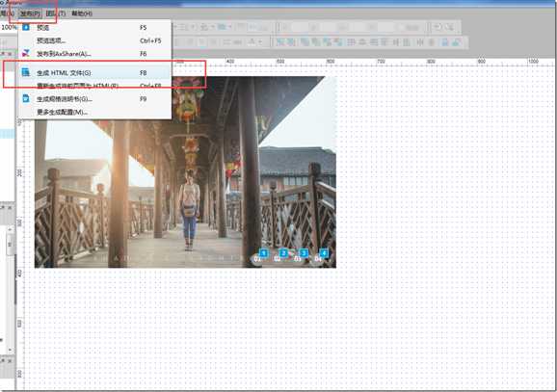The image size is (557, 392).
Task: Choose 发布到AxShare(A)... menu entry
Action: tap(94, 54)
